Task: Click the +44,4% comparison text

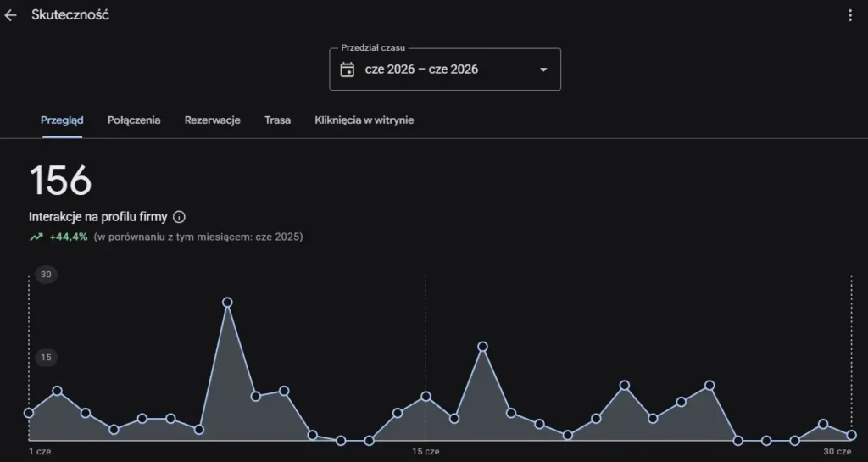Action: pos(69,237)
